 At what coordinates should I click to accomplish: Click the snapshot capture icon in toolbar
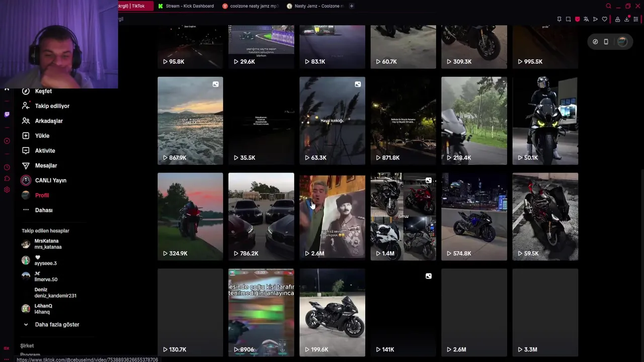pos(568,19)
